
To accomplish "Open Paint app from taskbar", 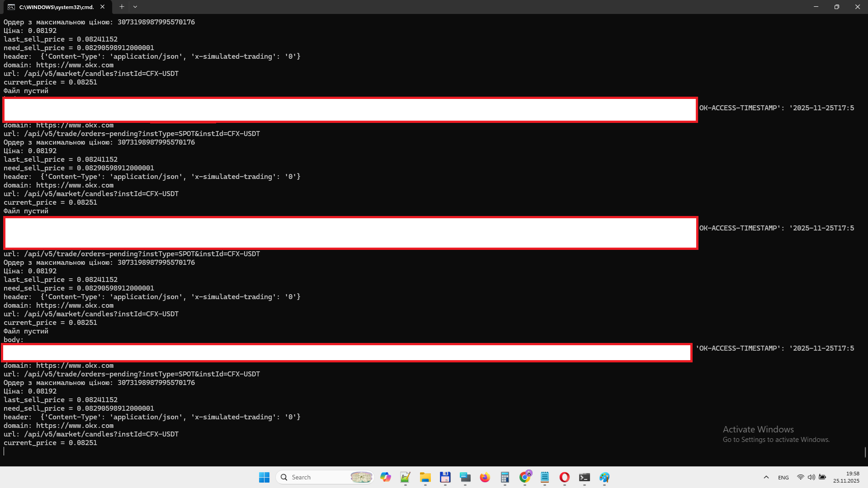I will [x=604, y=477].
